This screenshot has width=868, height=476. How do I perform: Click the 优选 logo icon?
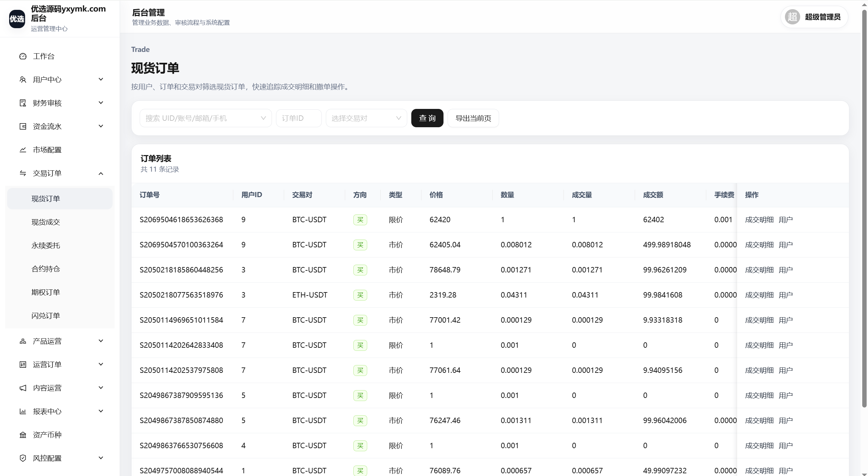click(17, 19)
